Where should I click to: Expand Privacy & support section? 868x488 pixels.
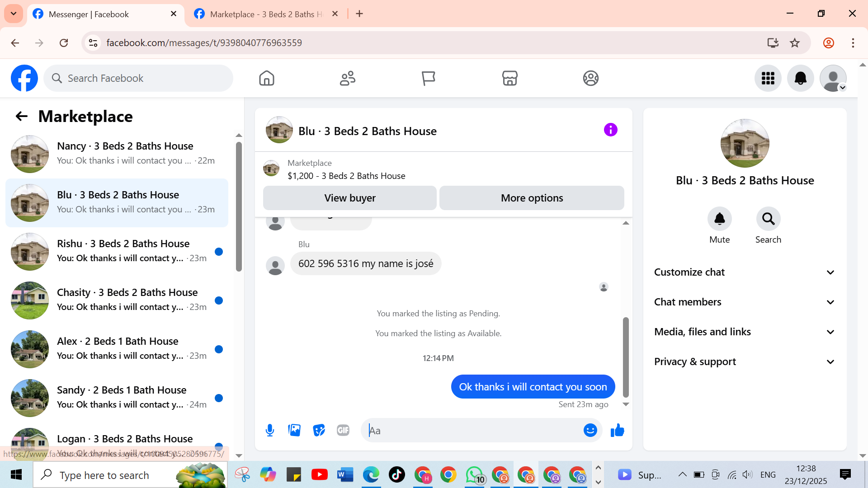(744, 361)
